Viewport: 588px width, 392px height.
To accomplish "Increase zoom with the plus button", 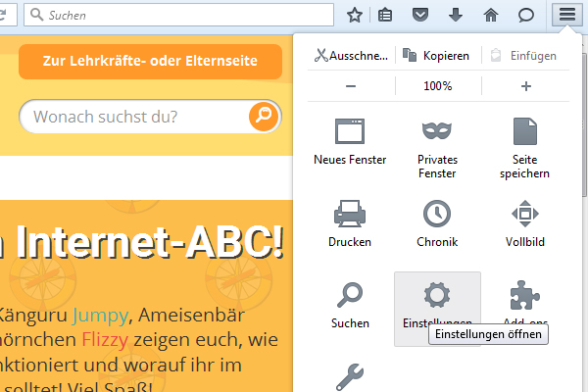I will click(525, 86).
